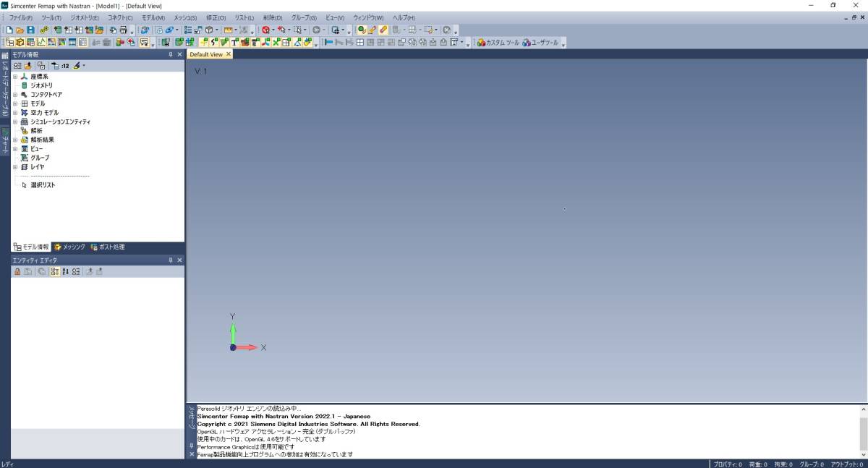Click the measure ruler icon
868x468 pixels.
coord(228,30)
